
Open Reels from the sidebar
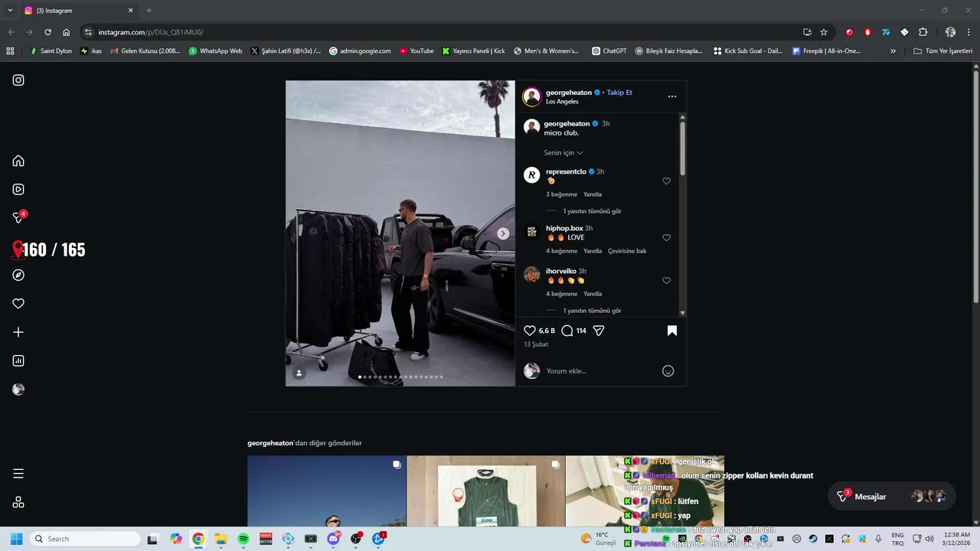(x=18, y=189)
